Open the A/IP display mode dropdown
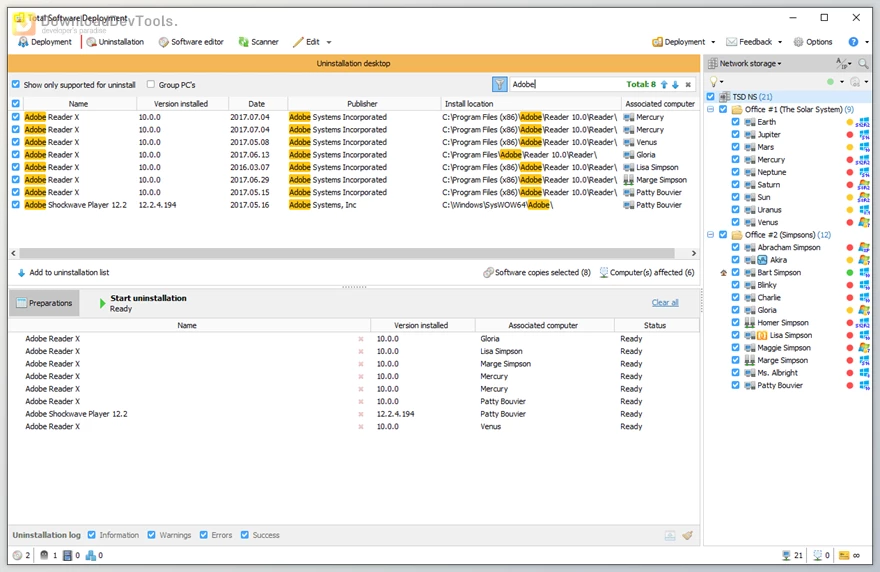The image size is (880, 572). (844, 63)
